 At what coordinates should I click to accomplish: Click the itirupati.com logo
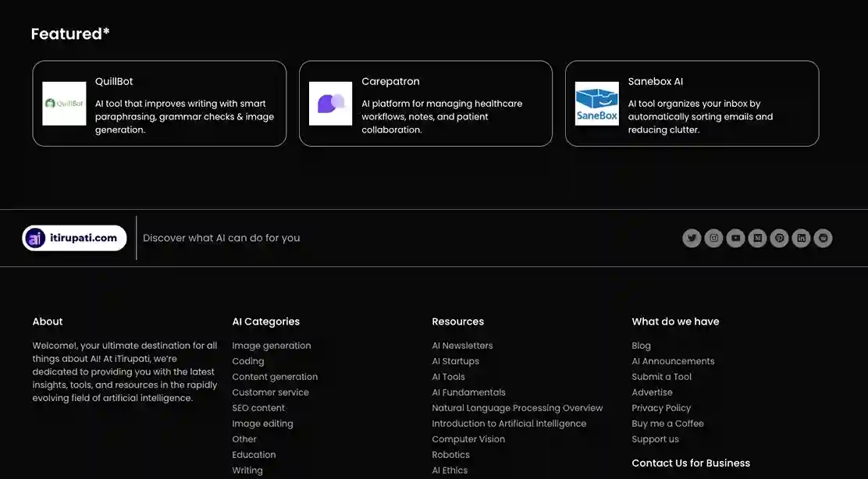(74, 238)
